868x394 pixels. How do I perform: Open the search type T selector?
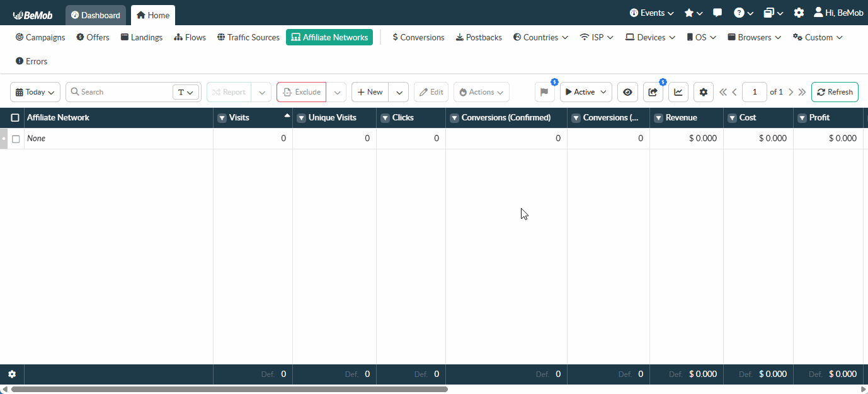point(185,92)
